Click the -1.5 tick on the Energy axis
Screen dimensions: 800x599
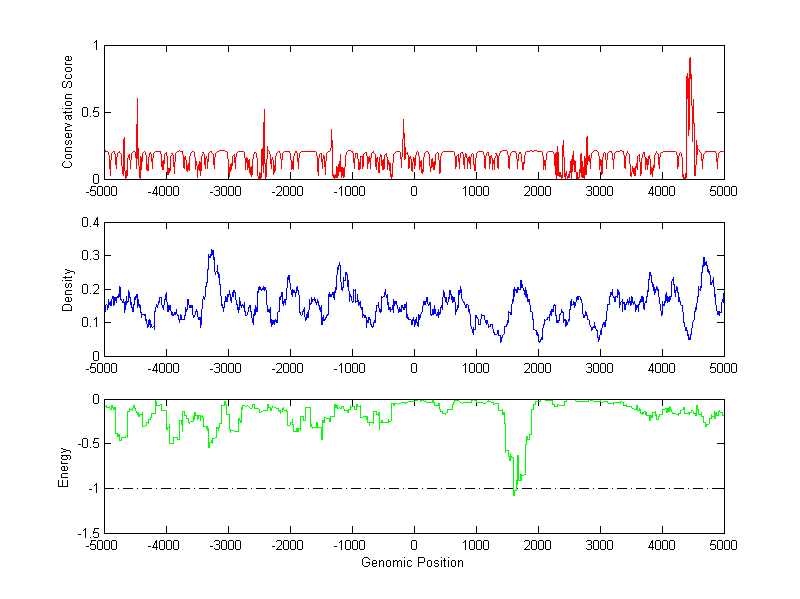pos(88,533)
